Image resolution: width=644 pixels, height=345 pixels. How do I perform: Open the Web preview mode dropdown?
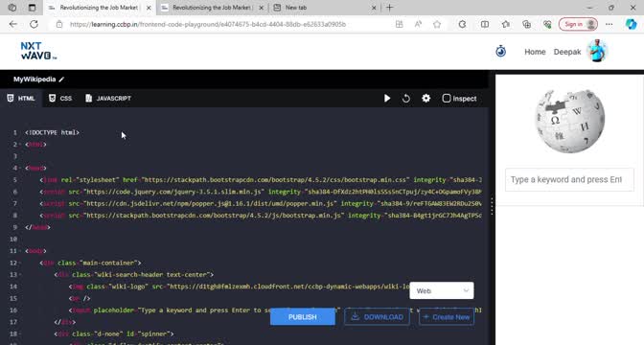coord(442,290)
